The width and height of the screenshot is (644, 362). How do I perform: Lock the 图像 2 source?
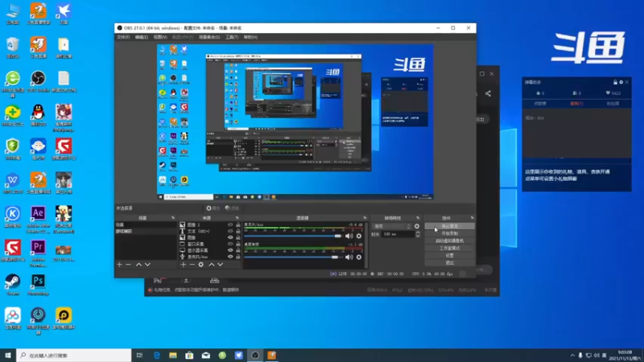237,225
